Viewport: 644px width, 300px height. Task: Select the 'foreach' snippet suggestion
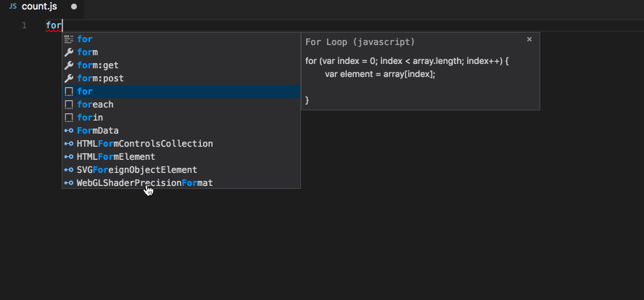point(181,105)
